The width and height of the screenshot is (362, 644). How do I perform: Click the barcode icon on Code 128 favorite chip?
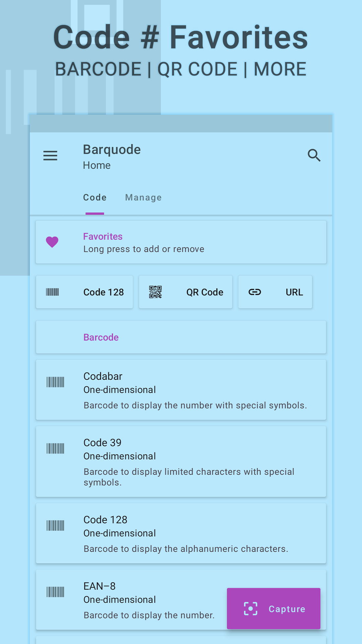52,292
